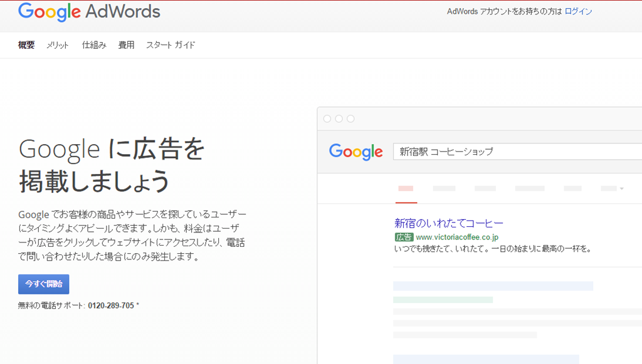Open the ログイン sign-in link
The image size is (642, 364).
[578, 11]
